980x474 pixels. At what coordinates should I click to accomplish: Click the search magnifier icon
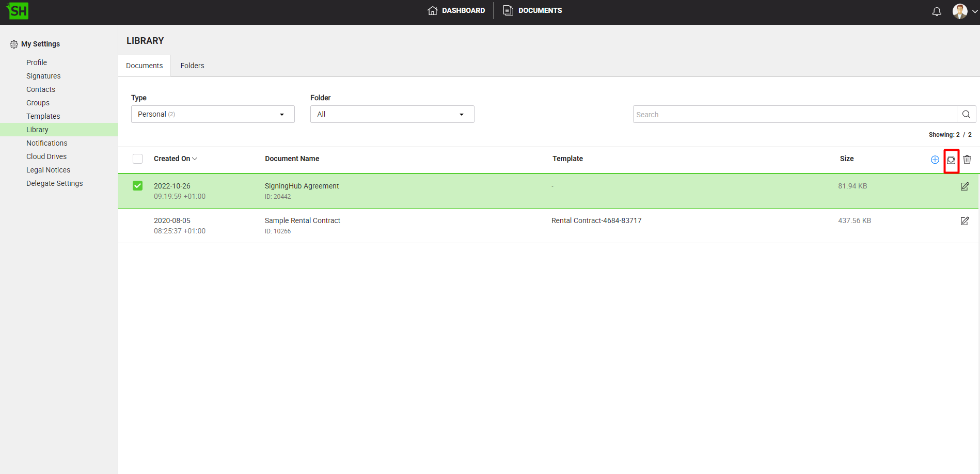click(966, 114)
